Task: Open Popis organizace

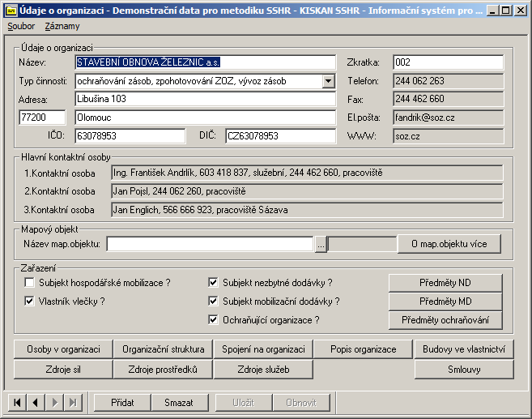Action: click(x=363, y=349)
